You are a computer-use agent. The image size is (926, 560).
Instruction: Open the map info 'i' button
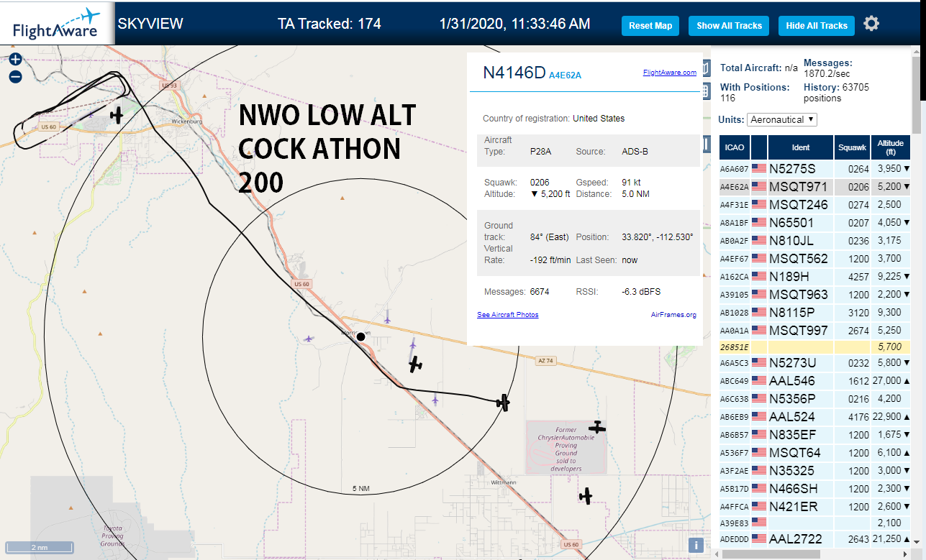(x=696, y=545)
